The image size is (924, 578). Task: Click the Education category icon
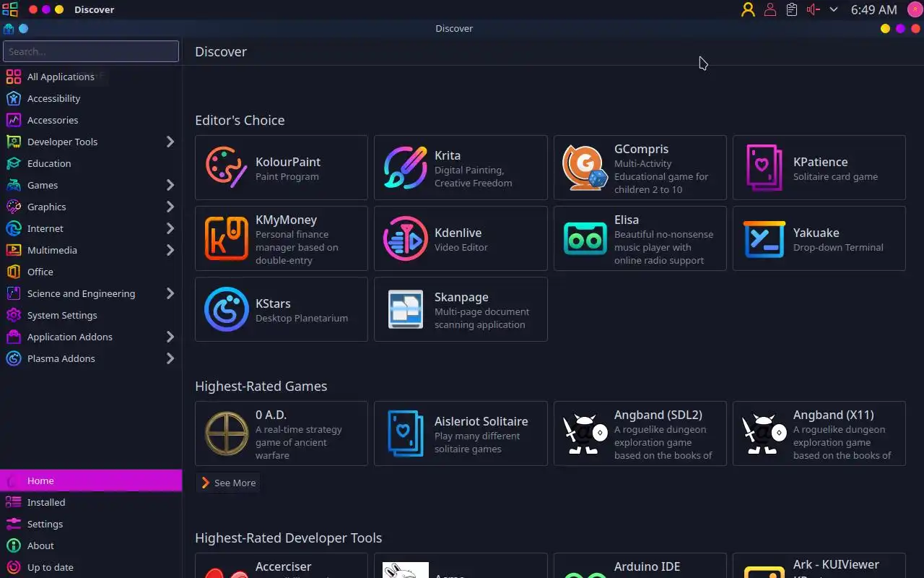(x=13, y=163)
